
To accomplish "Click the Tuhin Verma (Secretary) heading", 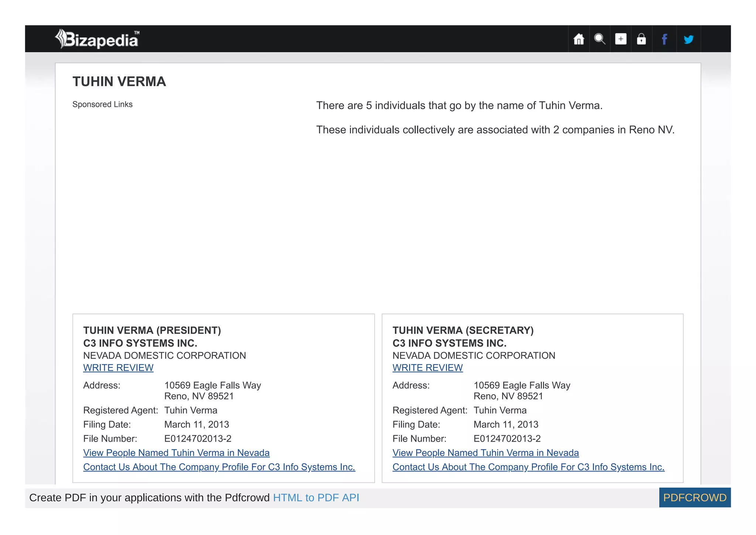I will click(463, 330).
